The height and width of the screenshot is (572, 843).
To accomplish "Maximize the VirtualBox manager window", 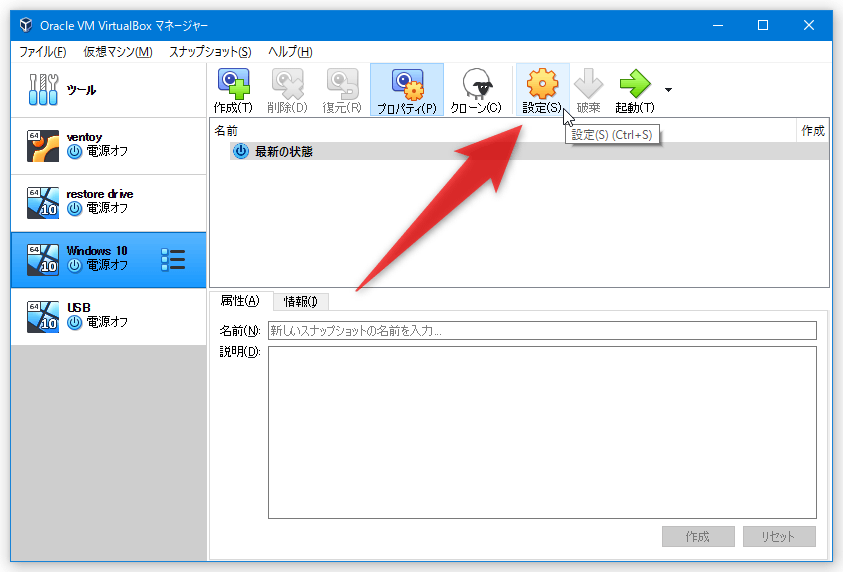I will coord(763,25).
